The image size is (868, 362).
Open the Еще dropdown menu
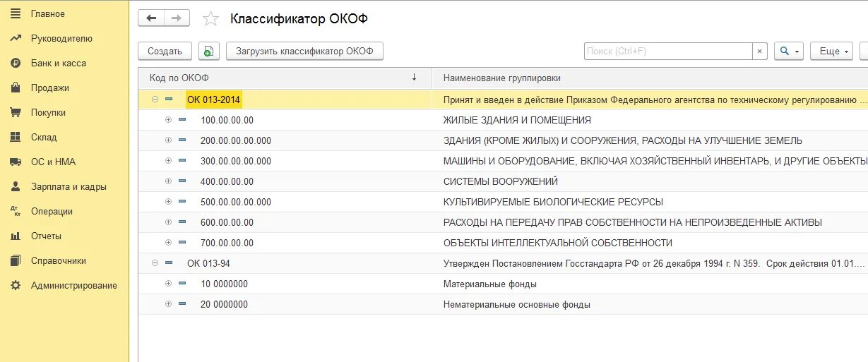[831, 51]
